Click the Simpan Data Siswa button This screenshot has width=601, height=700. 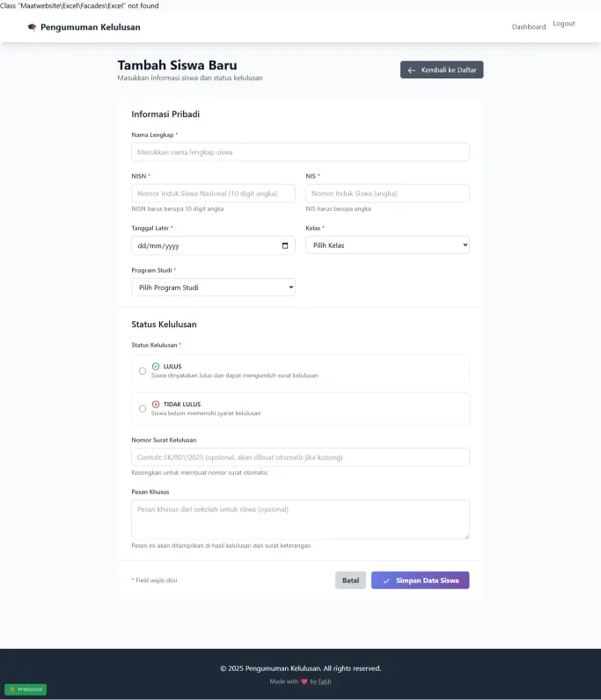(420, 580)
